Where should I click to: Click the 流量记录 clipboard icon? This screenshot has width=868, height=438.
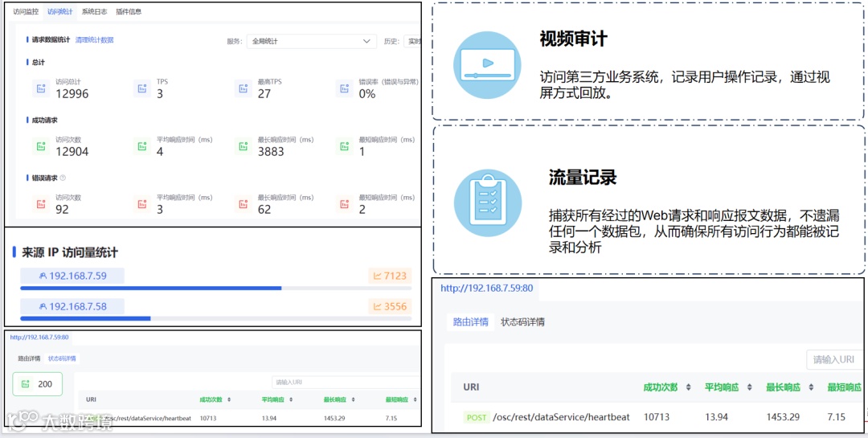coord(488,203)
